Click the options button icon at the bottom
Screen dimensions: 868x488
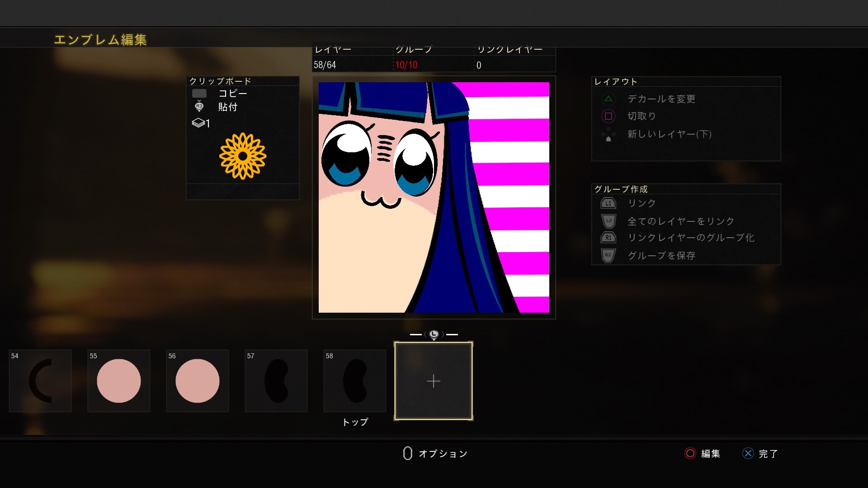407,453
